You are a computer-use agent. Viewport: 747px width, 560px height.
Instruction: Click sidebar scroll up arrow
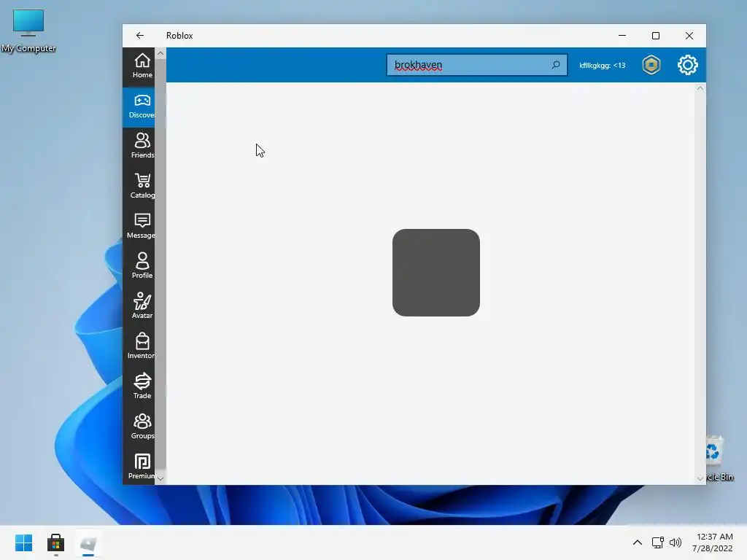pyautogui.click(x=160, y=53)
